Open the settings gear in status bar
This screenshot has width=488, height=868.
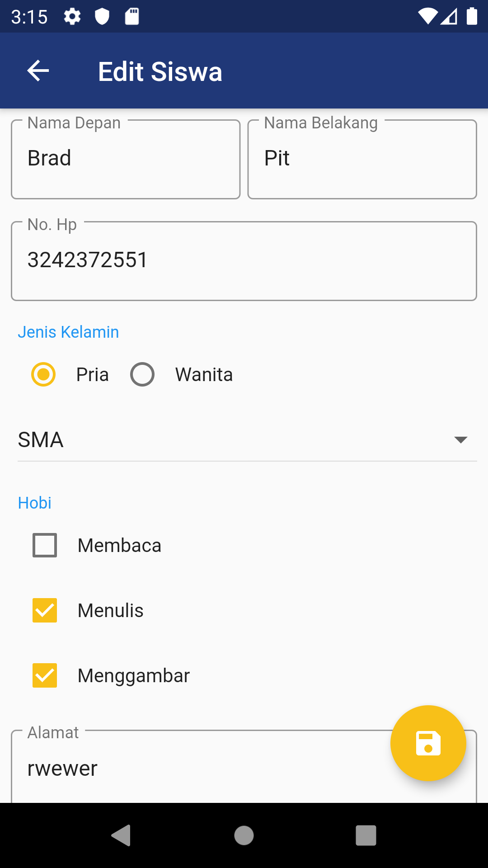[x=72, y=17]
